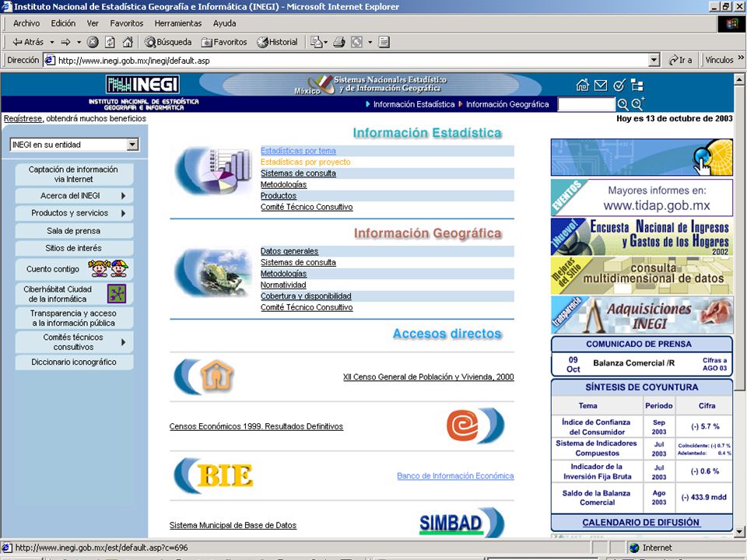Viewport: 747px width, 560px height.
Task: Open Sitios de interés button
Action: point(74,248)
